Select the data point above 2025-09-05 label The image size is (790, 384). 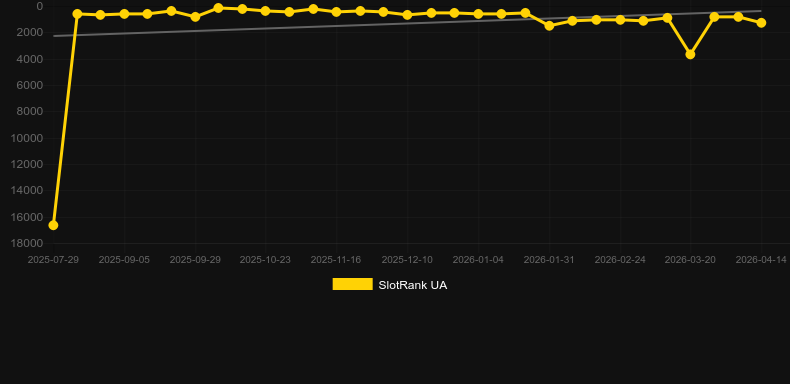(124, 14)
